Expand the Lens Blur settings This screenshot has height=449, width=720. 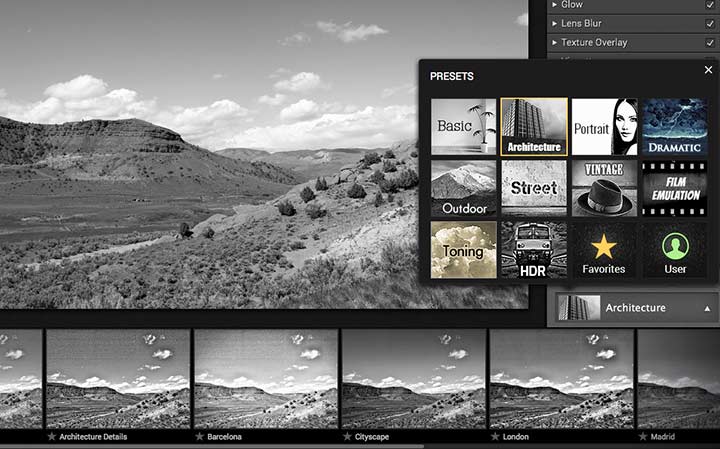click(x=554, y=23)
